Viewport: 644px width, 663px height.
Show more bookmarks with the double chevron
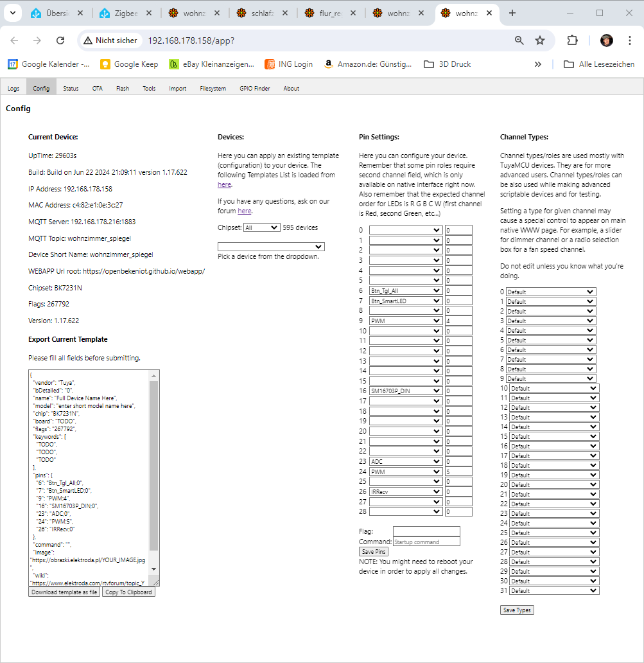(537, 64)
